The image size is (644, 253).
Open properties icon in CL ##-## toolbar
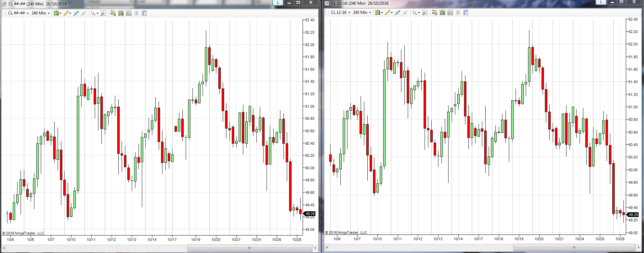tap(144, 13)
